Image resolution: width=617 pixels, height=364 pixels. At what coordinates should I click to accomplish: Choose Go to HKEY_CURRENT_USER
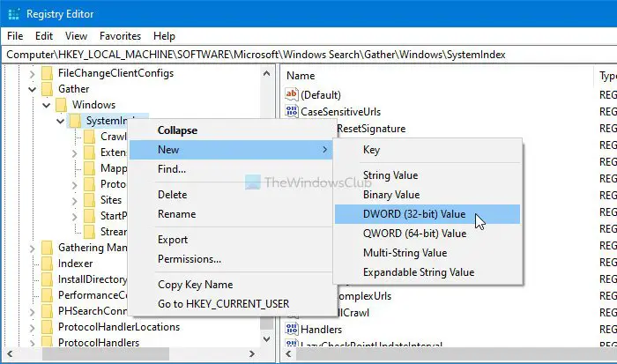tap(233, 304)
